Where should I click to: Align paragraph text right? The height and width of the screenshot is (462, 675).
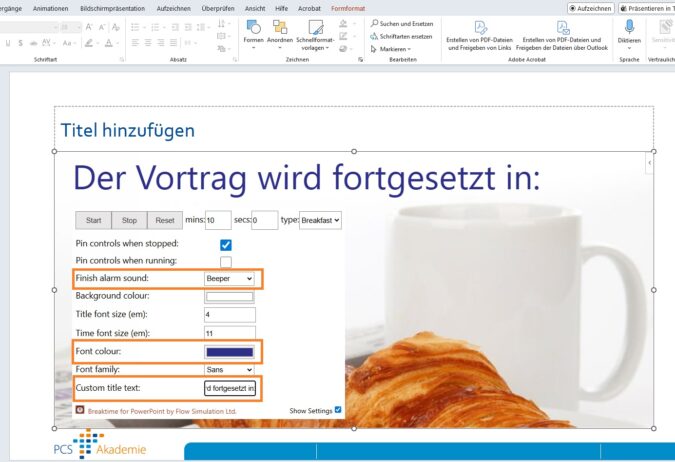161,43
